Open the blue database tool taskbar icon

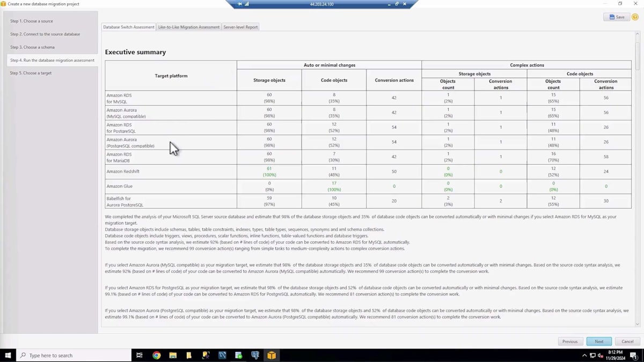click(222, 355)
